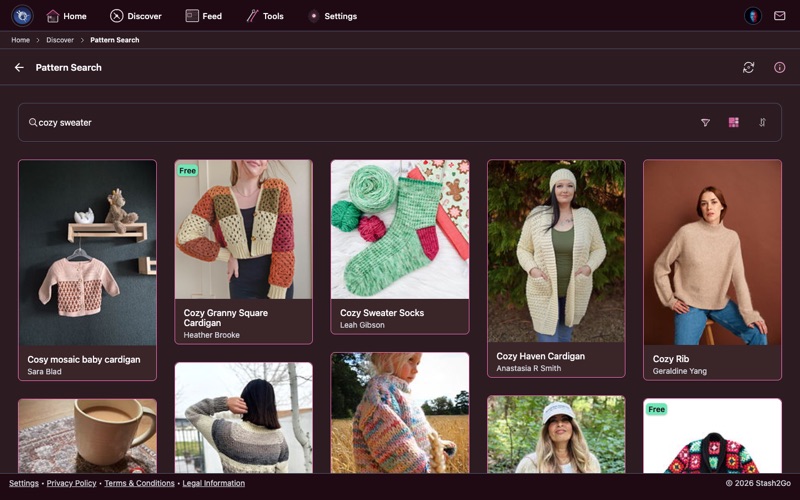Open the Cozy Haven Cardigan photo
Viewport: 800px width, 500px height.
[556, 252]
